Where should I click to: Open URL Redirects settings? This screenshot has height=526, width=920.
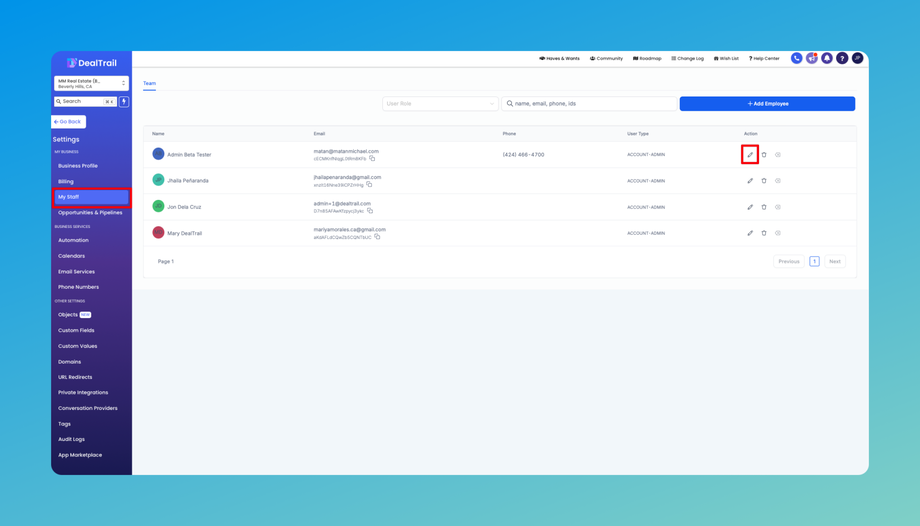point(75,377)
